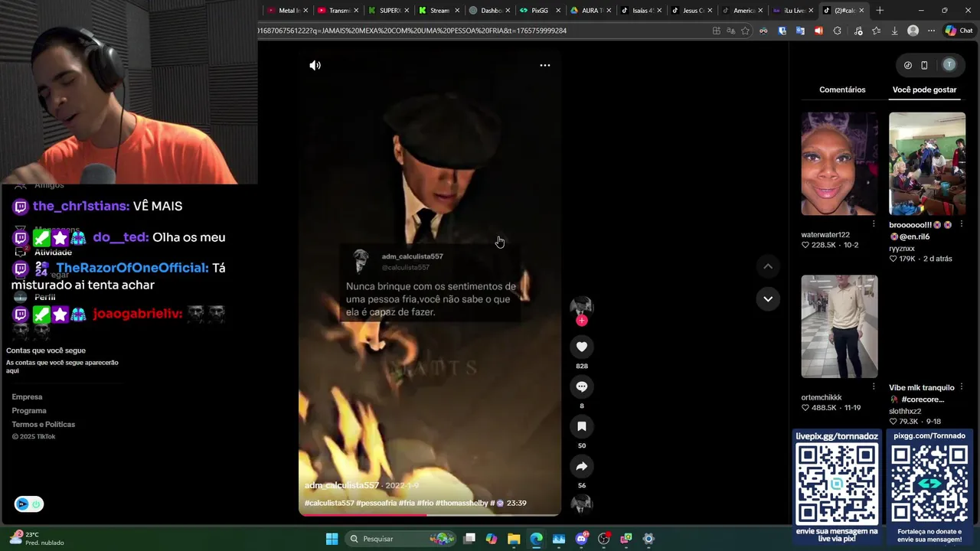The height and width of the screenshot is (551, 980).
Task: Switch to SUPERX Kick browser tab
Action: click(388, 10)
